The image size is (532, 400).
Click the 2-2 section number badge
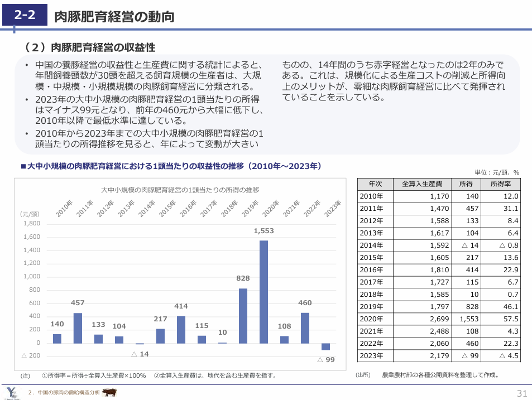tap(25, 15)
